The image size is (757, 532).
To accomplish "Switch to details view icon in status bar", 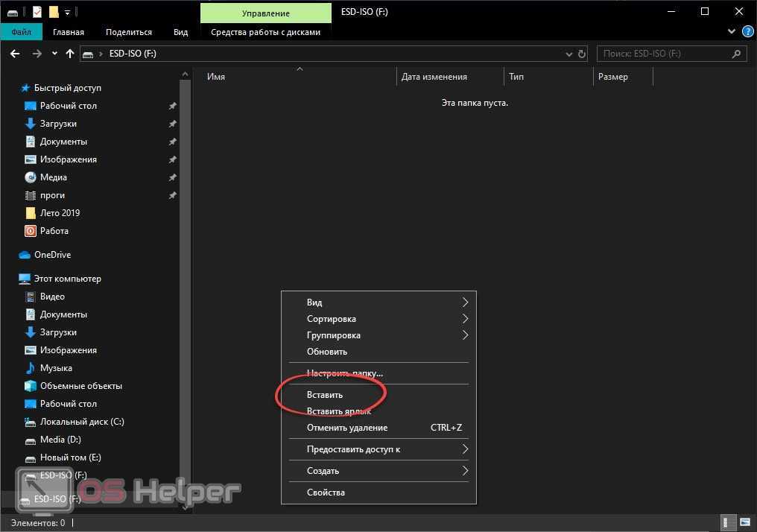I will coord(727,522).
